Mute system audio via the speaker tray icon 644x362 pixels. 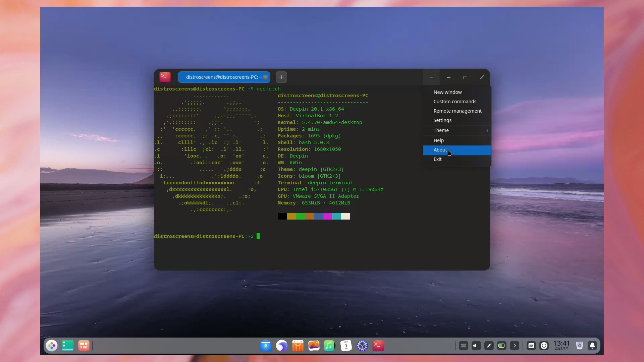coord(476,346)
